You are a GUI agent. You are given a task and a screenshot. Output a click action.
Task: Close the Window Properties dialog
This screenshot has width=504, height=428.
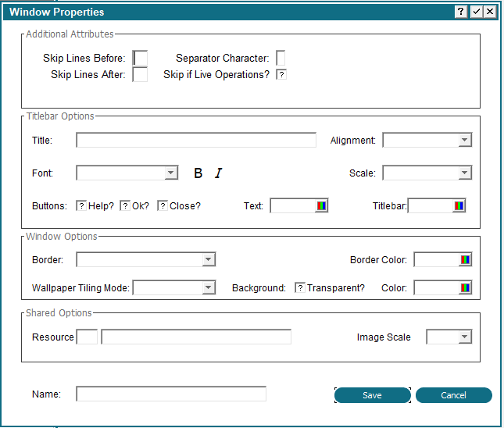[490, 12]
